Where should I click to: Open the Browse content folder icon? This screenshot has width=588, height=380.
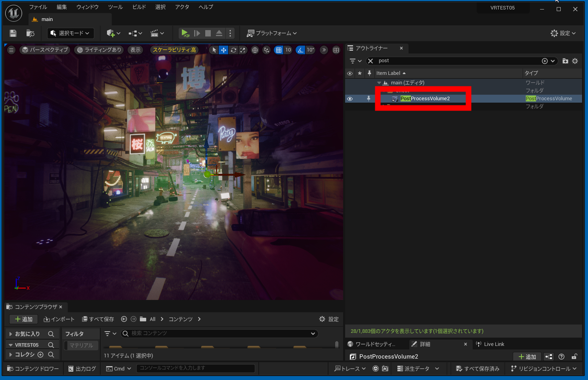(30, 33)
